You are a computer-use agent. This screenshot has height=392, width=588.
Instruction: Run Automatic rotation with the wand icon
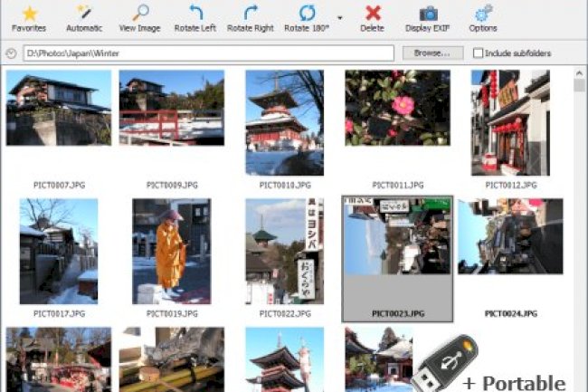click(84, 14)
